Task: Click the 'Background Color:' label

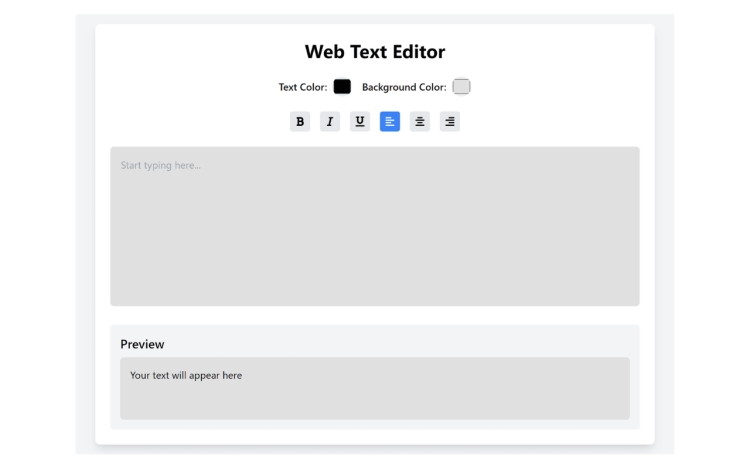Action: click(404, 87)
